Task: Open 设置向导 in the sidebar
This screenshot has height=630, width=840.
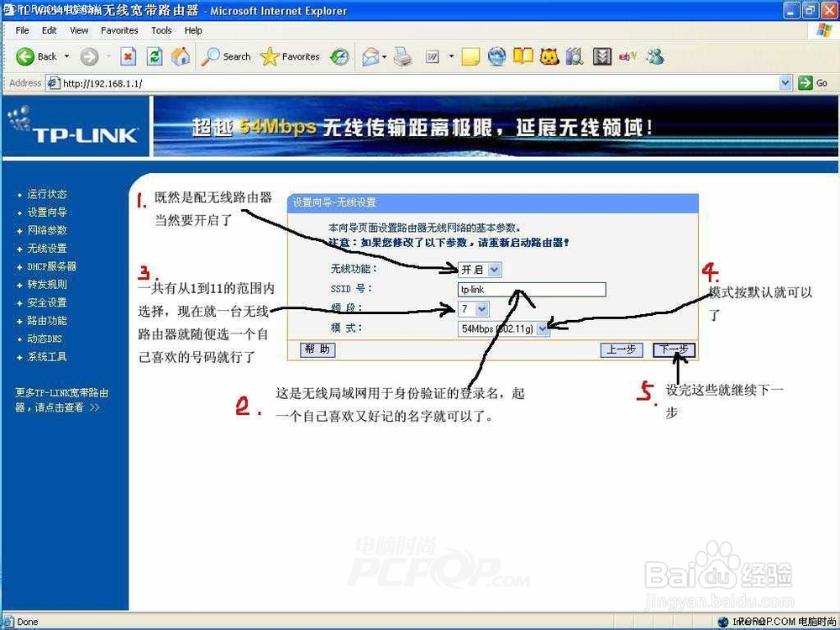Action: [47, 213]
